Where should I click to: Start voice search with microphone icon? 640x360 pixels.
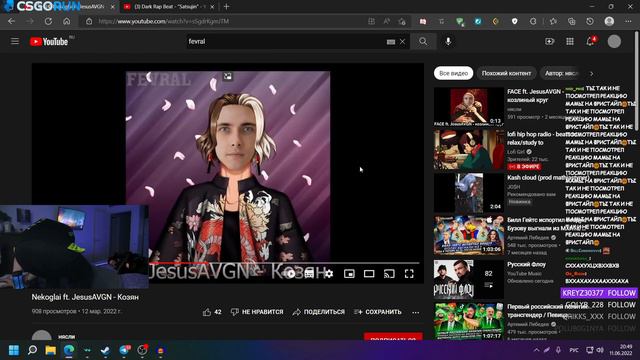[448, 41]
